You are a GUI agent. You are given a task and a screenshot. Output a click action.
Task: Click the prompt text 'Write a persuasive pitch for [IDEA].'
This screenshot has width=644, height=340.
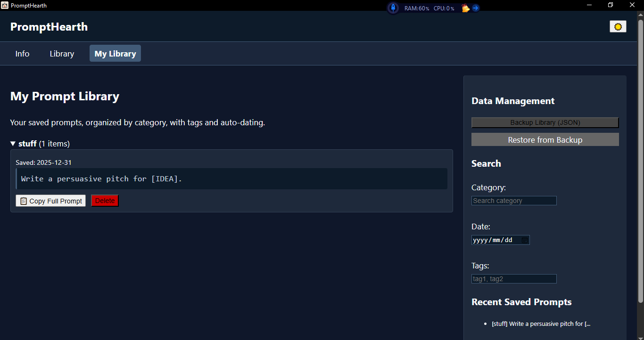(101, 179)
